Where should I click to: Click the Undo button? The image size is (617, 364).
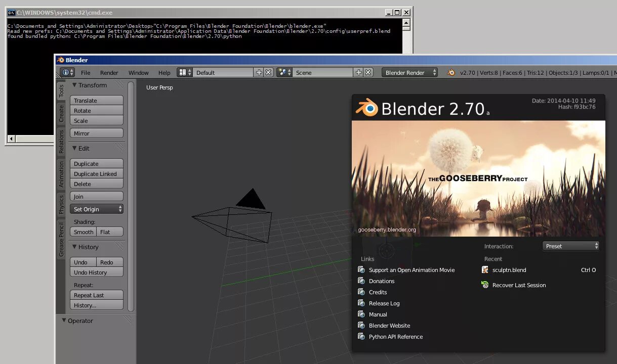(83, 262)
